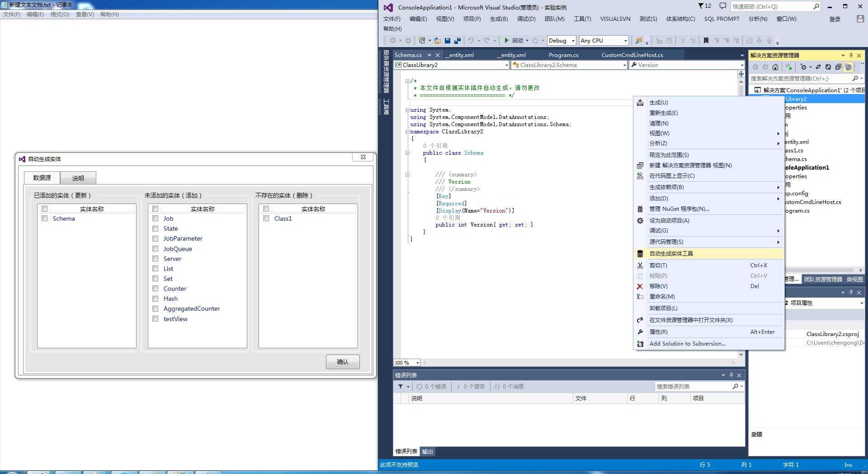868x474 pixels.
Task: Check the JobQueue entity checkbox
Action: pos(155,248)
